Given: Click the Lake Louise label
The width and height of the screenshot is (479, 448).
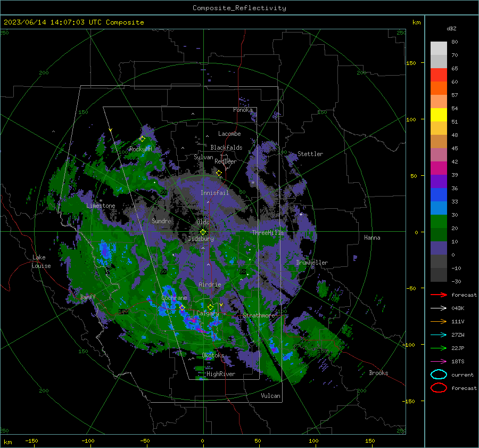Looking at the screenshot, I should (x=41, y=262).
